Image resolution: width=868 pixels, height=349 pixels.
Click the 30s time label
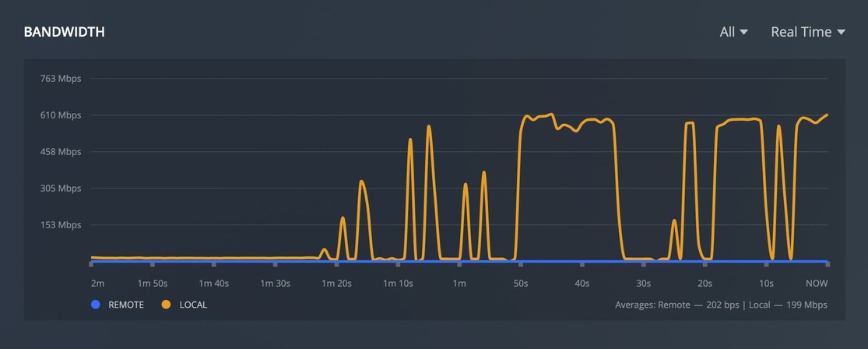[643, 283]
